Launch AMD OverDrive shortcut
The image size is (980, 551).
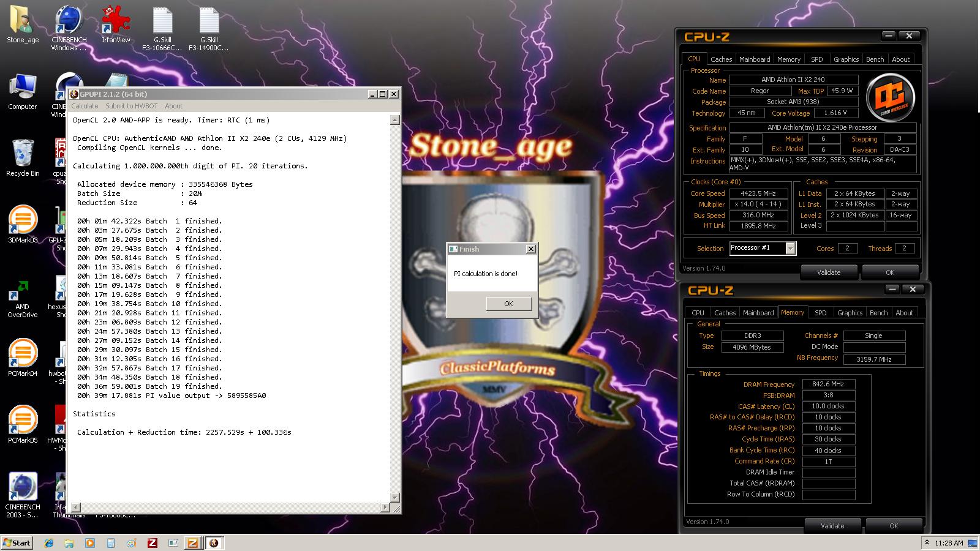pos(23,299)
